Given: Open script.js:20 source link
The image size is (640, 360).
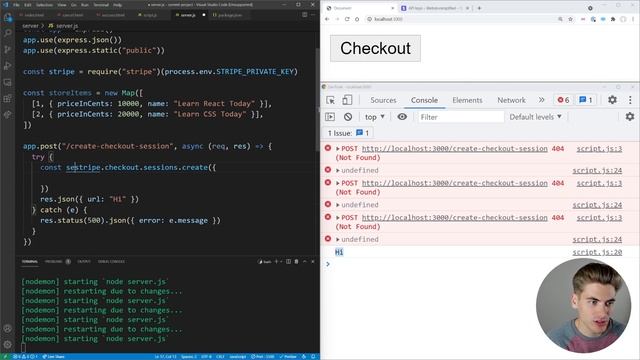Looking at the screenshot, I should (597, 252).
